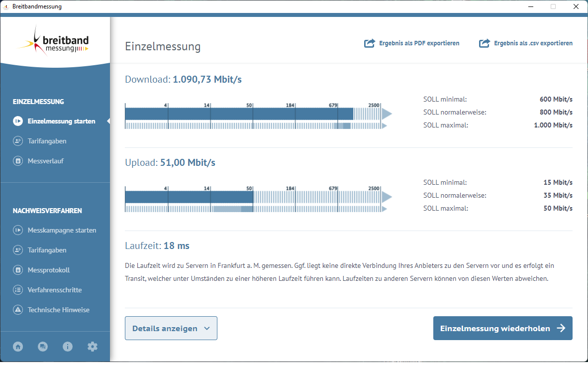
Task: Expand the Details anzeigen dropdown
Action: tap(171, 328)
